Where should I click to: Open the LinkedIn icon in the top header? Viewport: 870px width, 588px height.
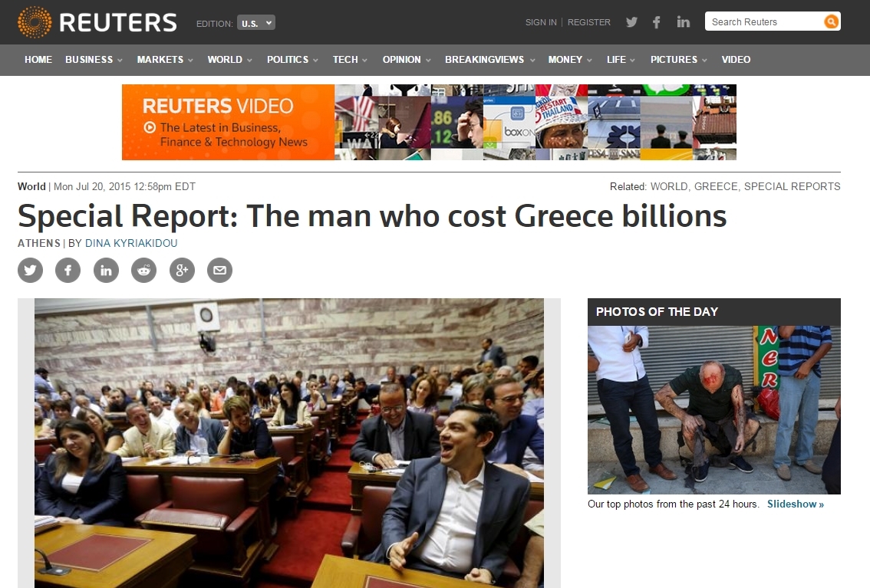[x=683, y=22]
